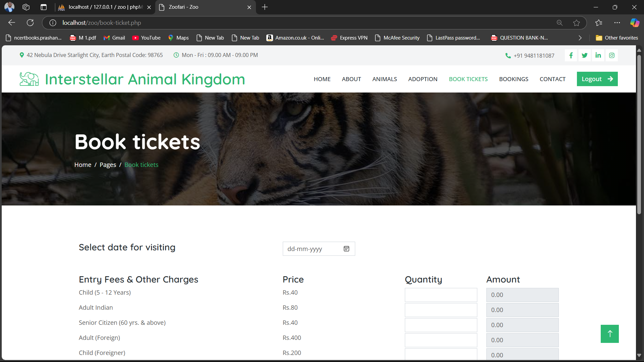The width and height of the screenshot is (644, 362).
Task: Click the browser address bar URL
Action: [102, 23]
